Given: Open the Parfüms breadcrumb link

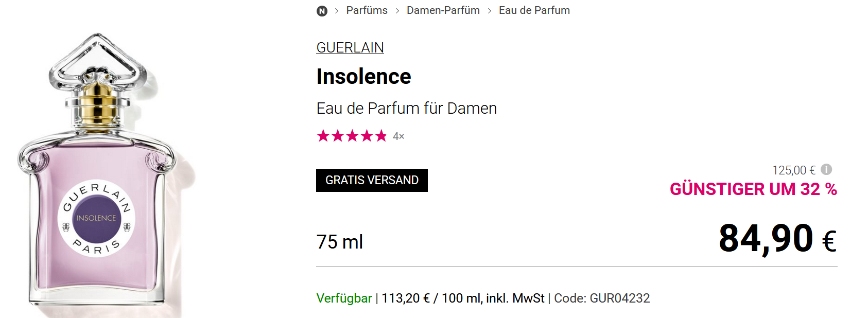Looking at the screenshot, I should coord(367,10).
